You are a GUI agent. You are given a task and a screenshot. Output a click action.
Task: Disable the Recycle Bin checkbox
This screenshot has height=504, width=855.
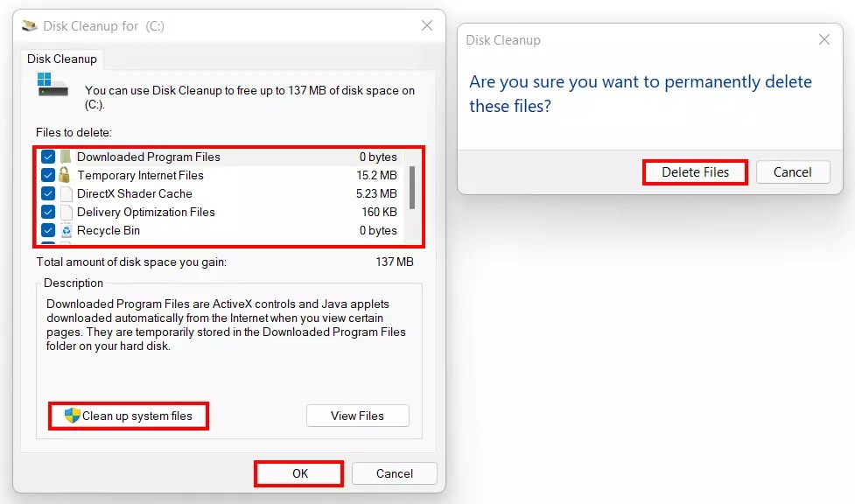point(48,231)
